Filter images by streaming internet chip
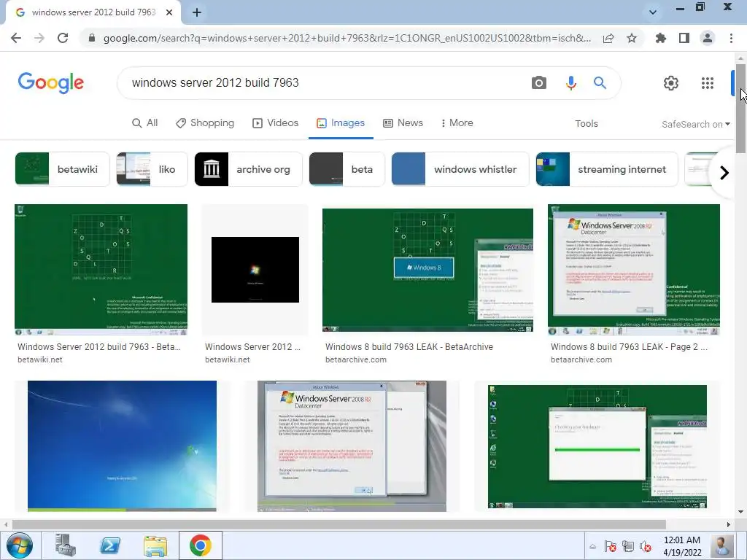747x560 pixels. [607, 169]
